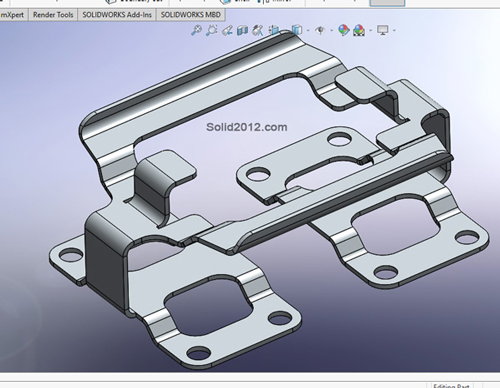The image size is (500, 388).
Task: Click the Zoom to Fit icon
Action: point(196,30)
